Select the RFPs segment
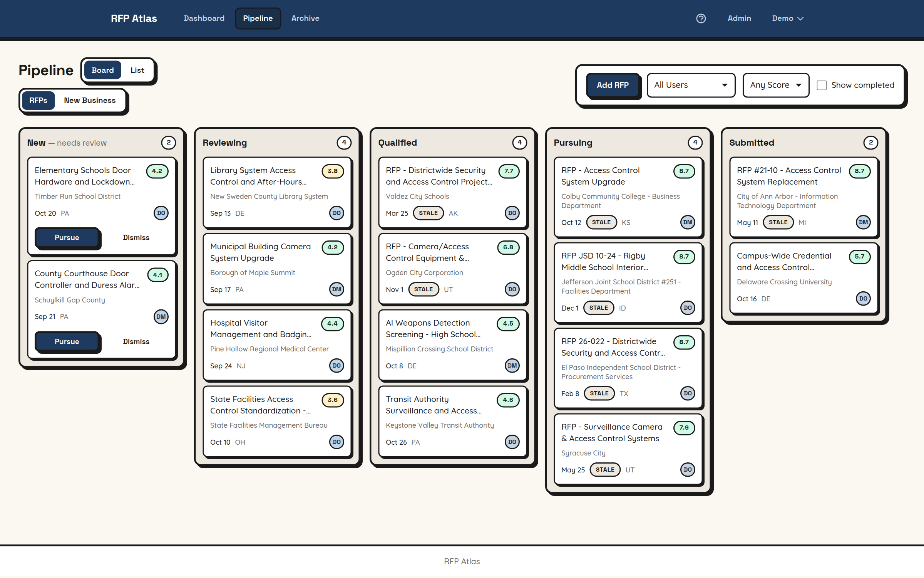Image resolution: width=924 pixels, height=578 pixels. [38, 100]
